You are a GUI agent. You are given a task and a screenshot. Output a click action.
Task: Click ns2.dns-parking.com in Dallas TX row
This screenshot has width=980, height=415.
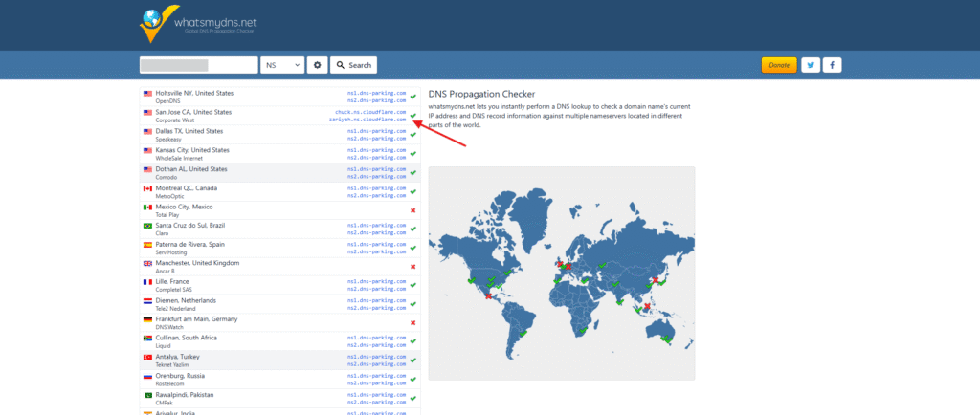pos(377,139)
